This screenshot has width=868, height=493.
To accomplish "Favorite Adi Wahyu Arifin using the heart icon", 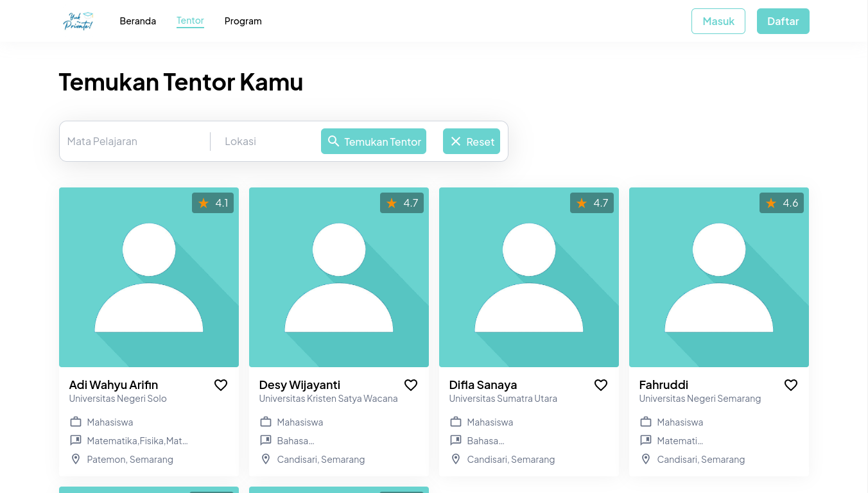I will pos(220,385).
